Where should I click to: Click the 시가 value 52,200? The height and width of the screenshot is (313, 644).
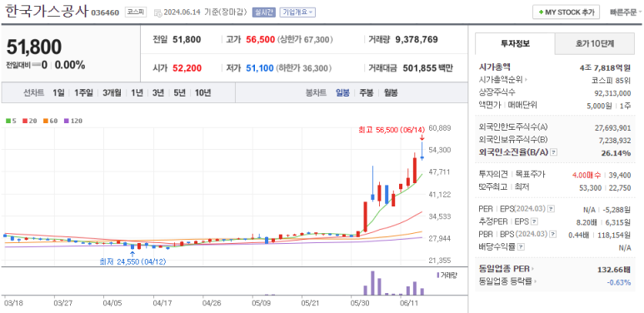[x=187, y=68]
